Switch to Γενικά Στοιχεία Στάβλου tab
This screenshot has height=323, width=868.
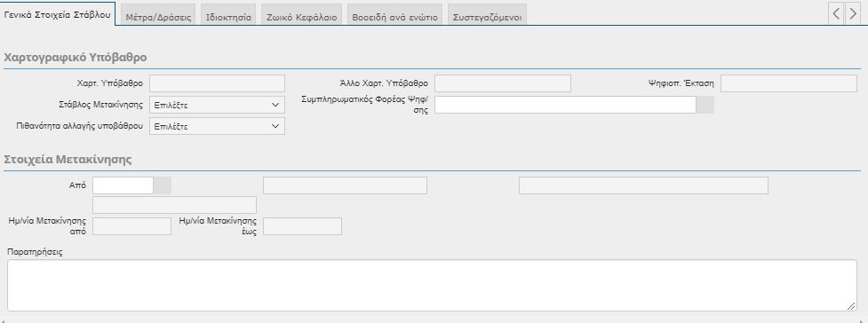58,15
